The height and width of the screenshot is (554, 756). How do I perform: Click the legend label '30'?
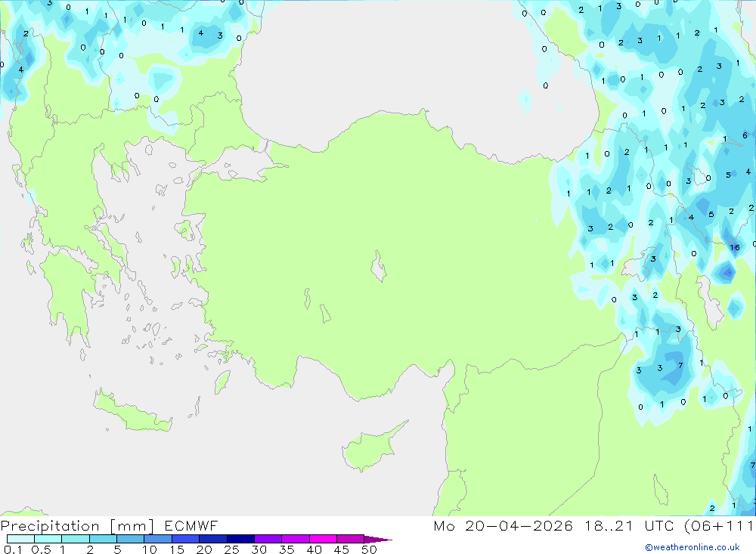[259, 549]
